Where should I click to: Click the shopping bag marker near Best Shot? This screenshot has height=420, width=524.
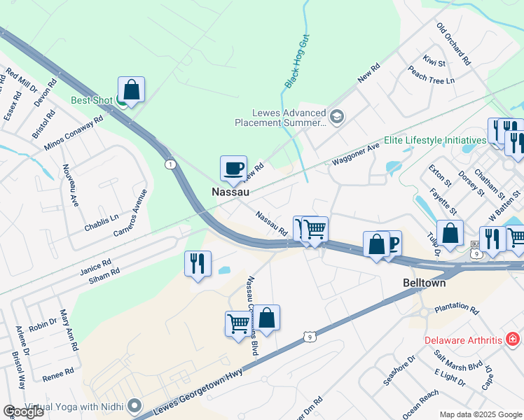pos(131,90)
